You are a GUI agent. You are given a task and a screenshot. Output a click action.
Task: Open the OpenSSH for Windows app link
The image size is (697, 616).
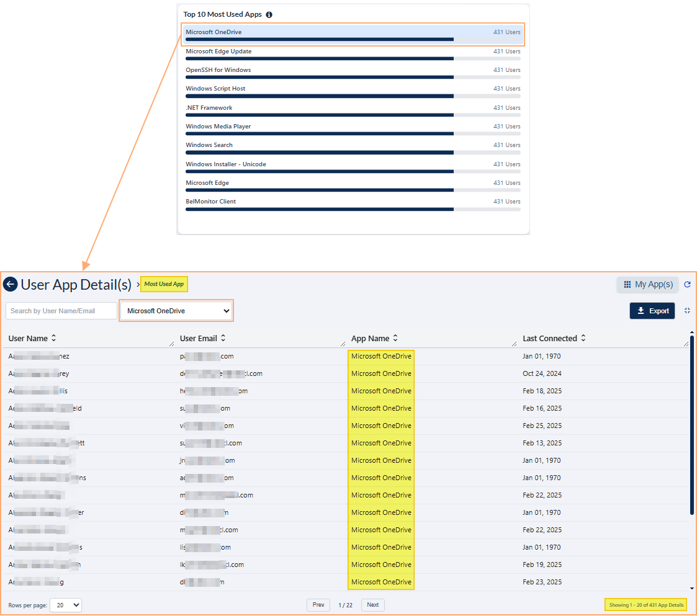(218, 69)
